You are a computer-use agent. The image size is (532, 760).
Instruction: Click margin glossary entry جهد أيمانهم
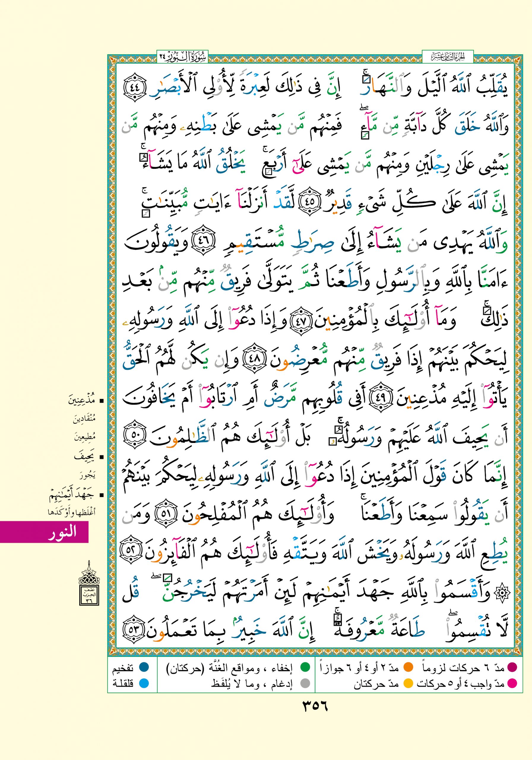[x=72, y=495]
